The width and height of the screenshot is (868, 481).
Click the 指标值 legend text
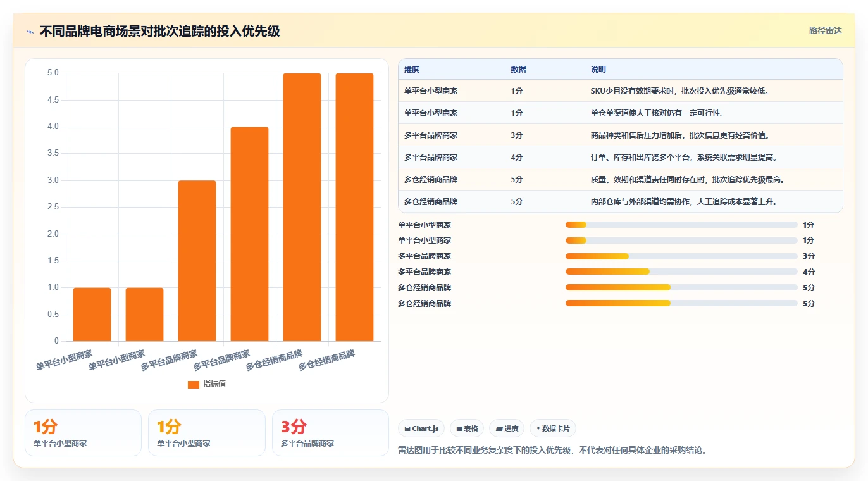tap(214, 385)
